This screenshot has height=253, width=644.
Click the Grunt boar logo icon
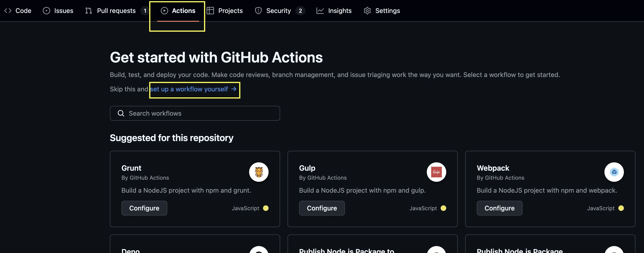(258, 172)
